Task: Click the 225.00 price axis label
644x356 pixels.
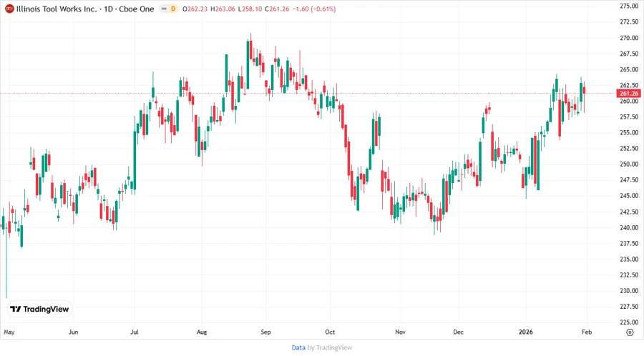Action: coord(629,322)
